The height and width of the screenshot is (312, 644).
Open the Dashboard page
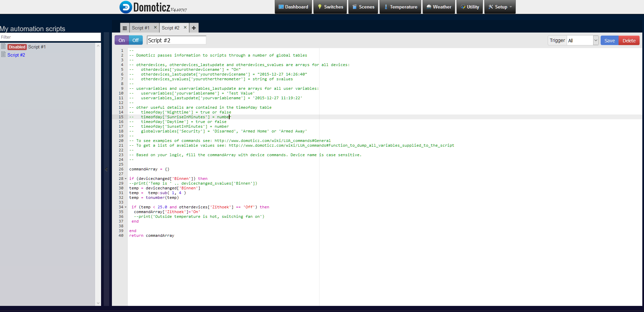click(x=293, y=7)
